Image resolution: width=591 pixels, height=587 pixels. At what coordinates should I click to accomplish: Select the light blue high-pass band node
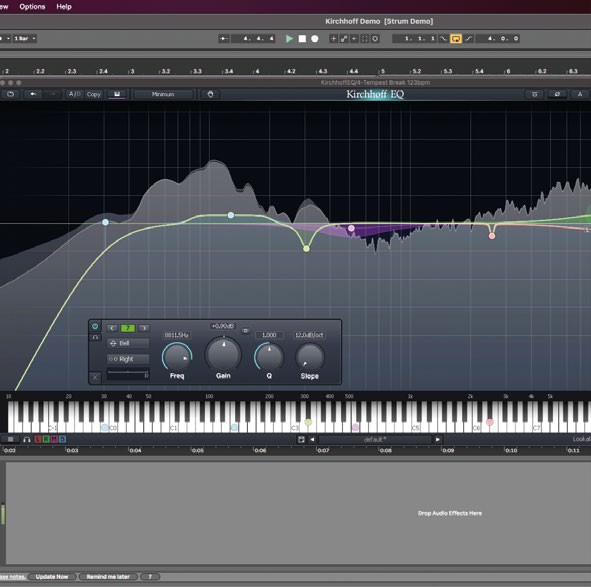(106, 222)
